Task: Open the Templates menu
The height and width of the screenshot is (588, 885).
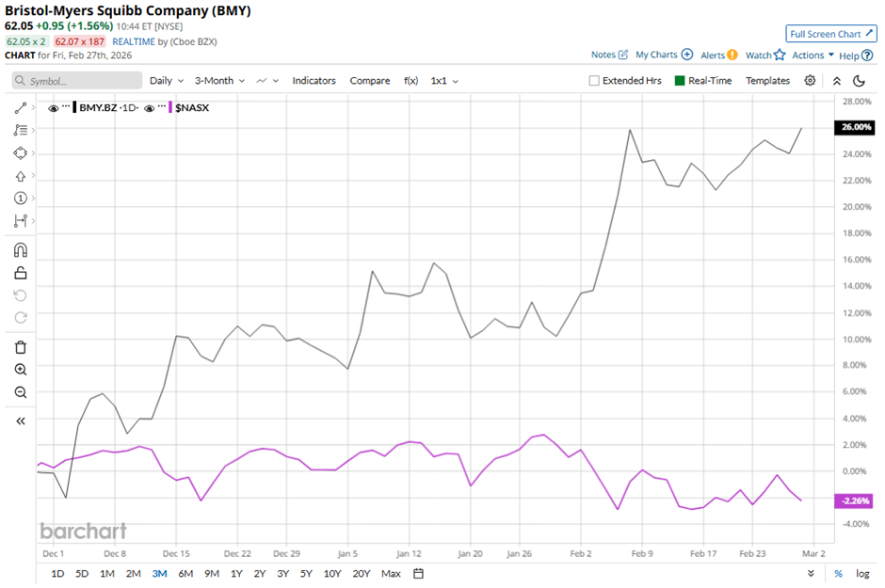Action: tap(767, 81)
